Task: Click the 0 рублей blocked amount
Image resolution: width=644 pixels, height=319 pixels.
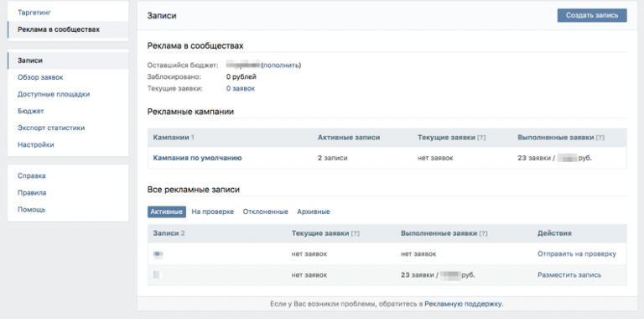Action: [241, 76]
